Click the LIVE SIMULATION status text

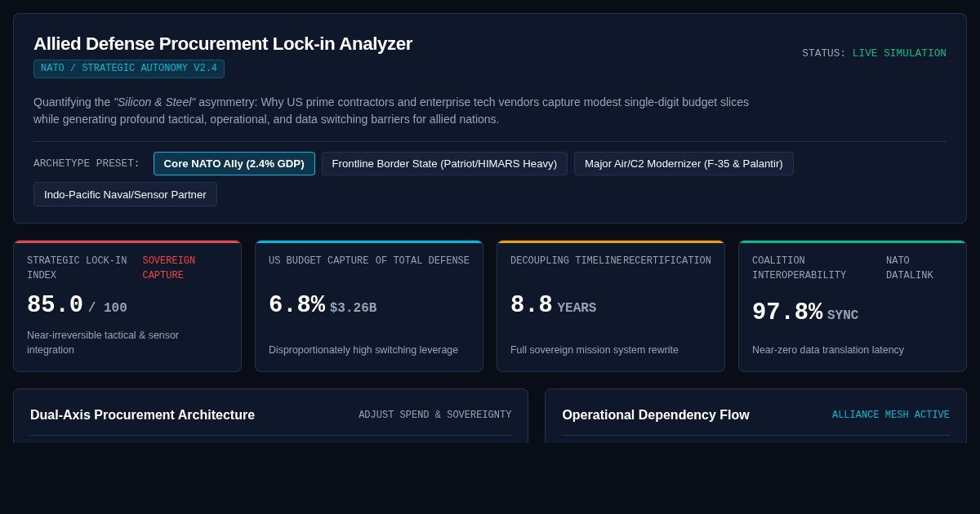point(899,53)
